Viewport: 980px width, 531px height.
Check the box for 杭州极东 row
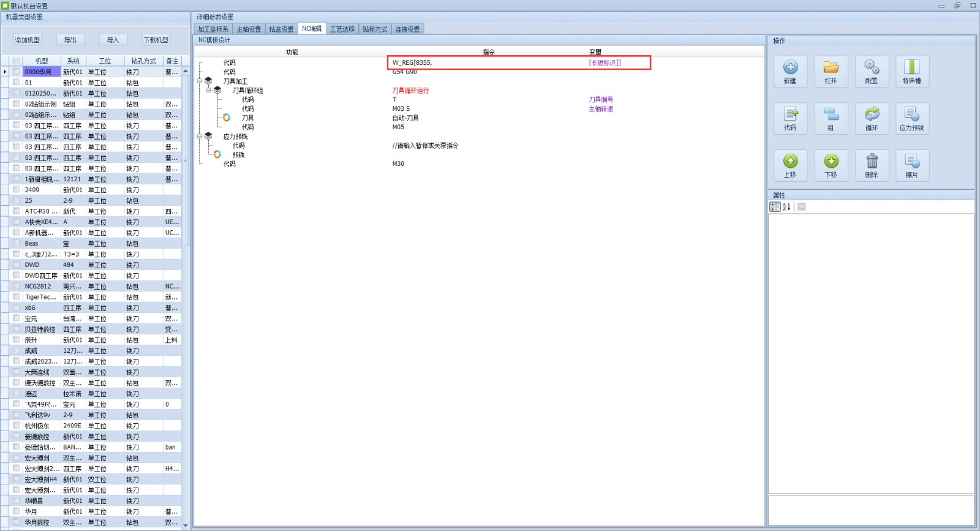(x=16, y=426)
